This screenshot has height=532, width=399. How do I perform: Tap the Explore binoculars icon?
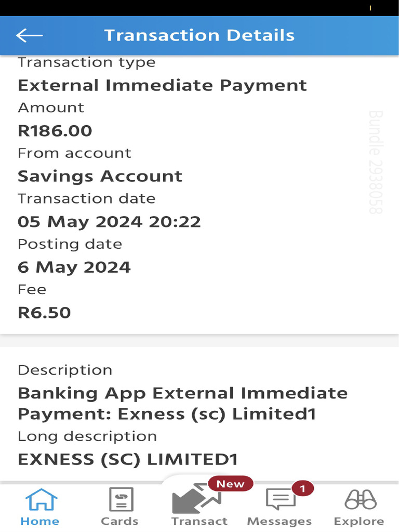[x=360, y=500]
